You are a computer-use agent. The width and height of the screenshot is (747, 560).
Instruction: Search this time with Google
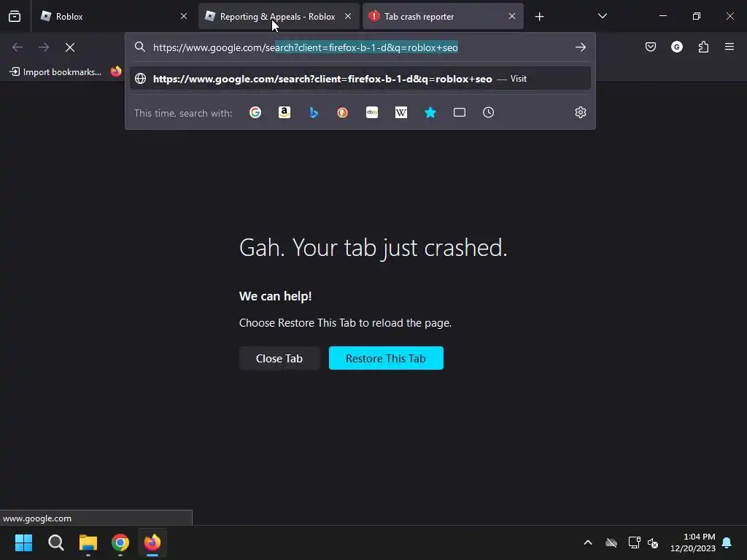coord(255,112)
